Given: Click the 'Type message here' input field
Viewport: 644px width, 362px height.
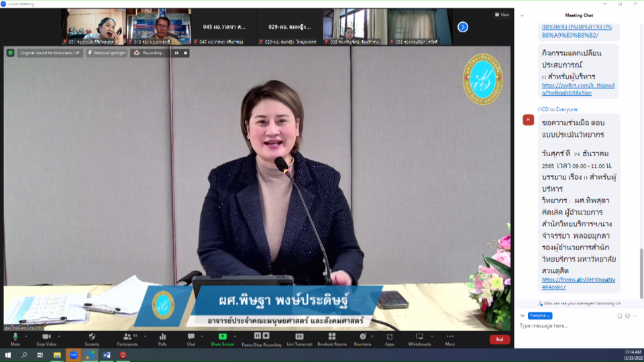Looking at the screenshot, I should click(578, 326).
